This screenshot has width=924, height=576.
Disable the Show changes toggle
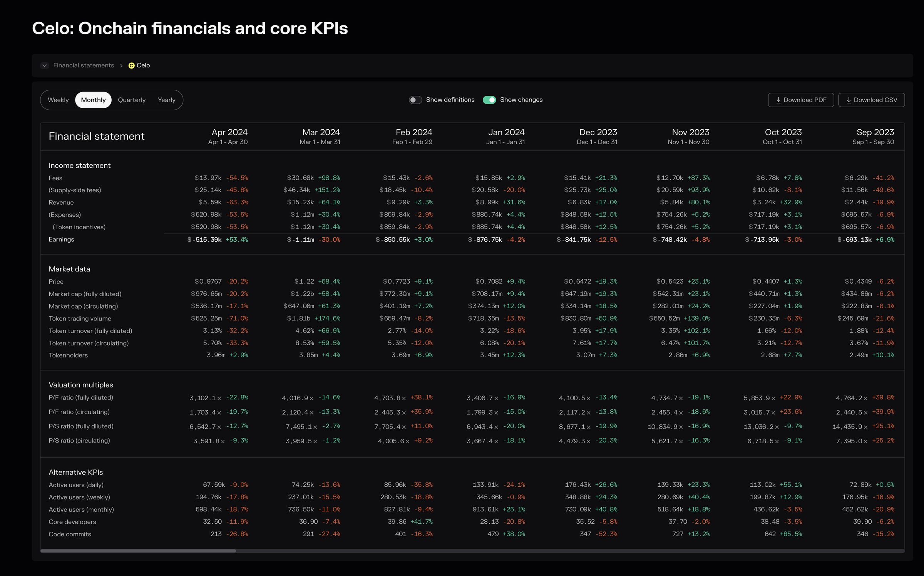tap(489, 100)
